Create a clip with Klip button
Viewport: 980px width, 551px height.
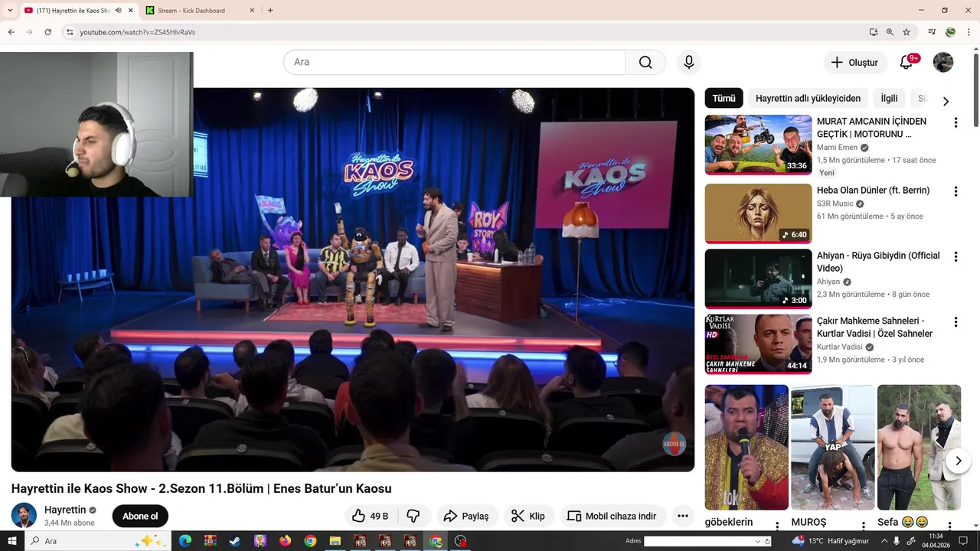coord(528,516)
